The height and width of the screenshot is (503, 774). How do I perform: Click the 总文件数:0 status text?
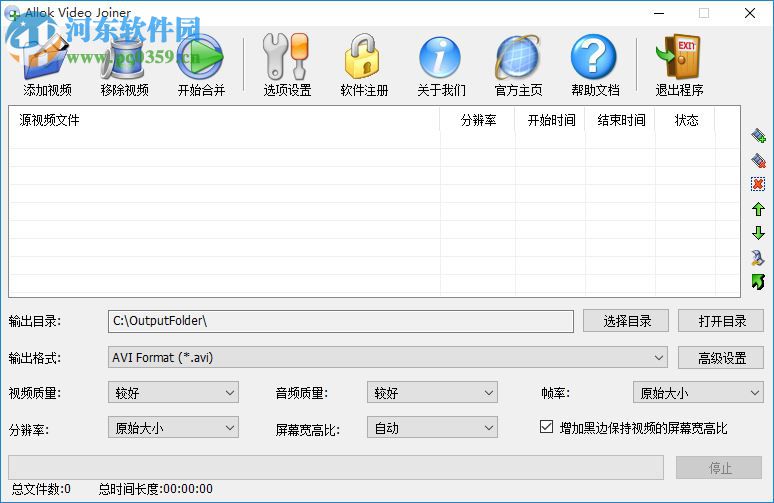[41, 489]
